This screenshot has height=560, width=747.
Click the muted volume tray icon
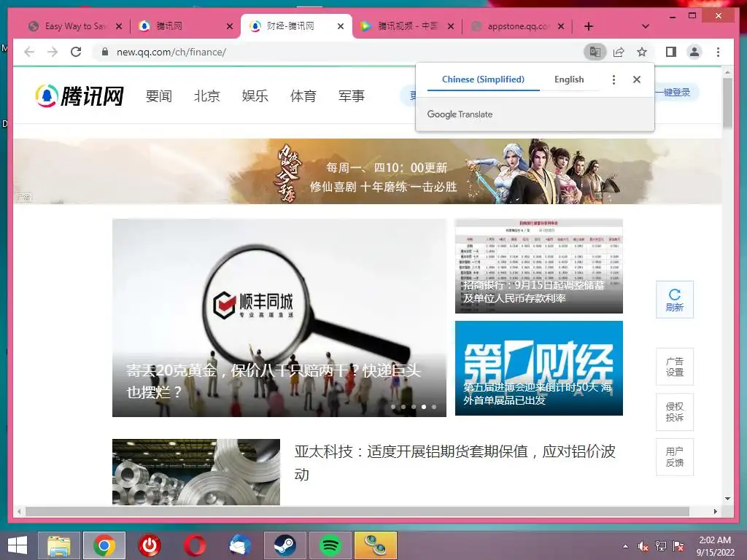tap(643, 546)
